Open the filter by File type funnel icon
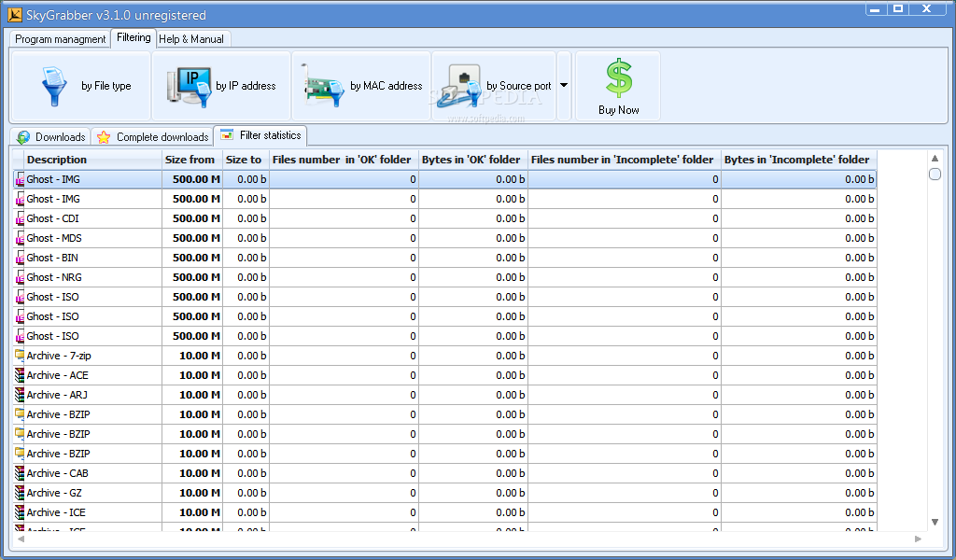Viewport: 956px width, 560px height. [x=53, y=86]
